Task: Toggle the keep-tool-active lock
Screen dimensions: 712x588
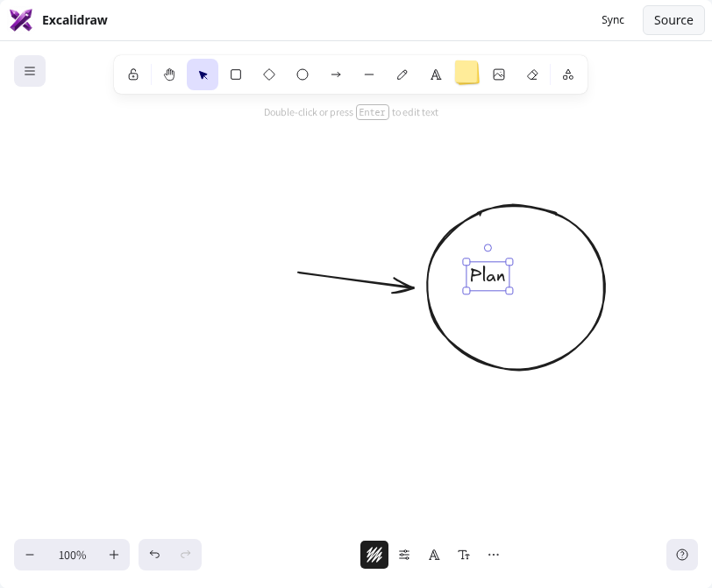Action: point(133,74)
